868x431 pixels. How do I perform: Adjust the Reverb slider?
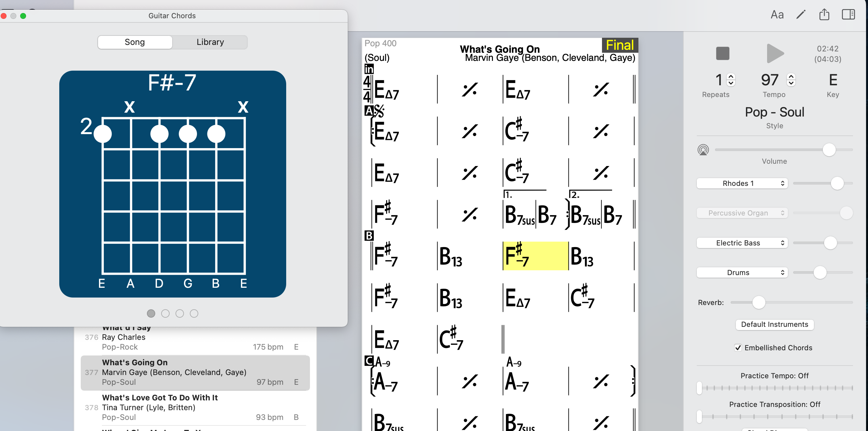(791, 303)
